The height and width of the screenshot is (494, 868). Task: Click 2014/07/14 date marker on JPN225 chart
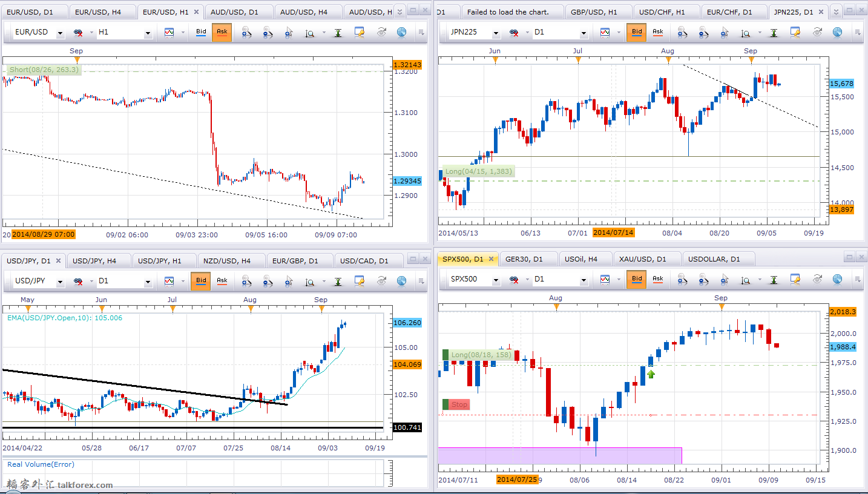point(613,232)
